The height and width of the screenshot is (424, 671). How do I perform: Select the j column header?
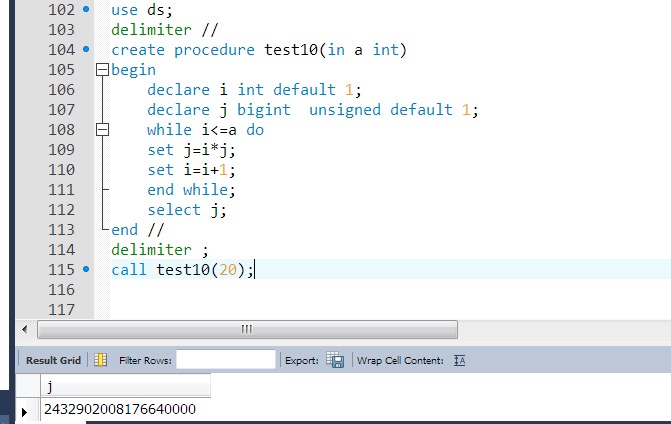(126, 386)
